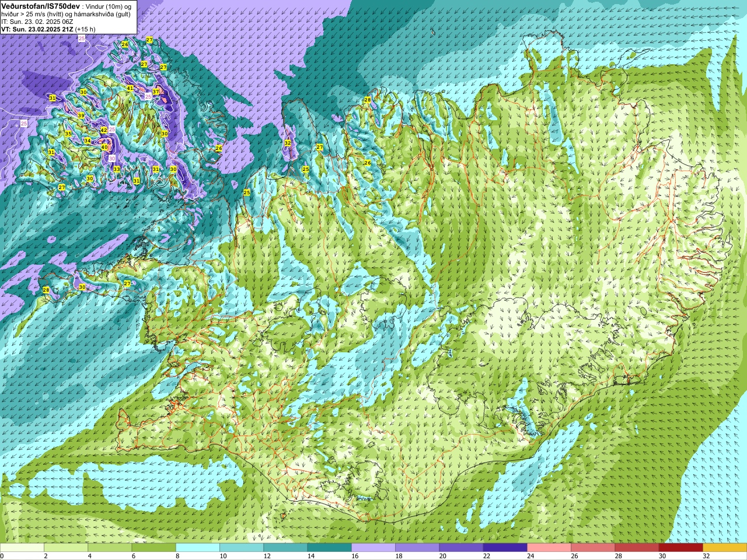747x560 pixels.
Task: Click the 12–14 m/s teal legend swatch
Action: coord(285,548)
